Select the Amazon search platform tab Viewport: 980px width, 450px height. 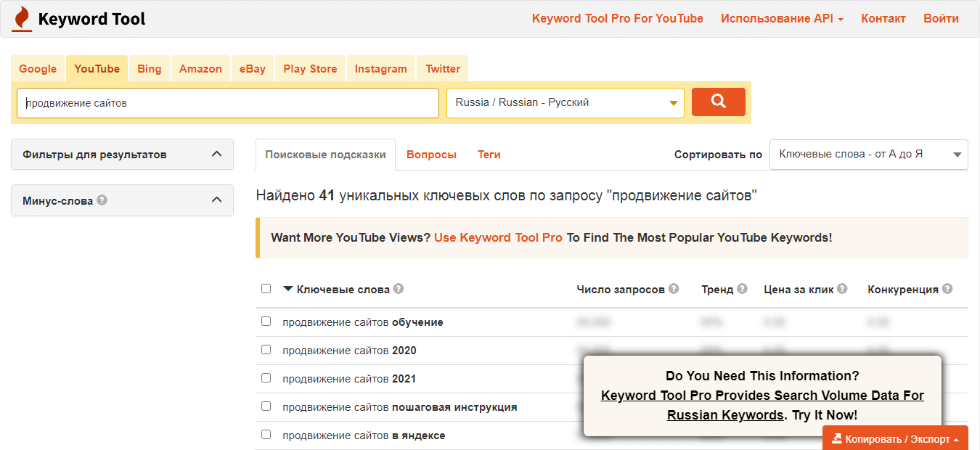coord(200,68)
